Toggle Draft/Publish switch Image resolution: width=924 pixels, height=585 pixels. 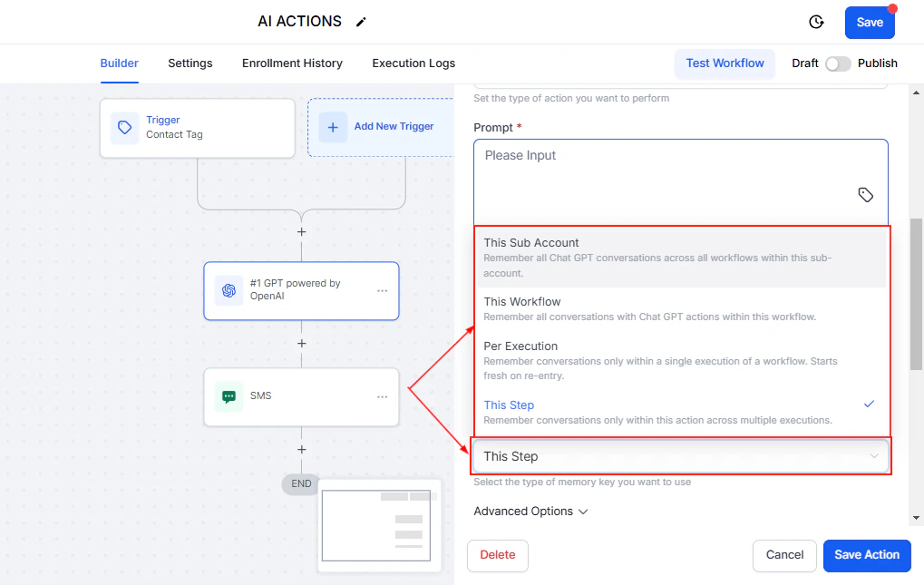(x=837, y=63)
